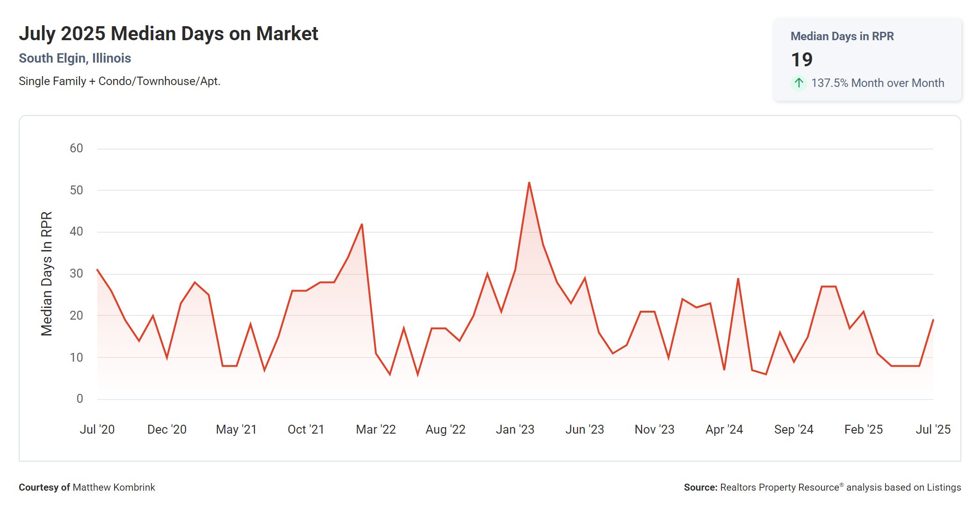Click the Matthew Kombrink courtesy name
Viewport: 980px width, 514px height.
pos(114,487)
